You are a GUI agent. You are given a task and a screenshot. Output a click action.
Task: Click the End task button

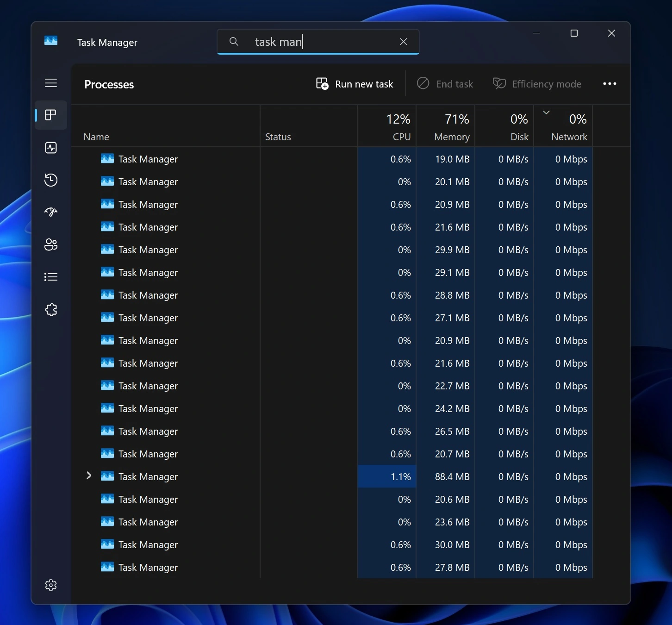(x=445, y=84)
